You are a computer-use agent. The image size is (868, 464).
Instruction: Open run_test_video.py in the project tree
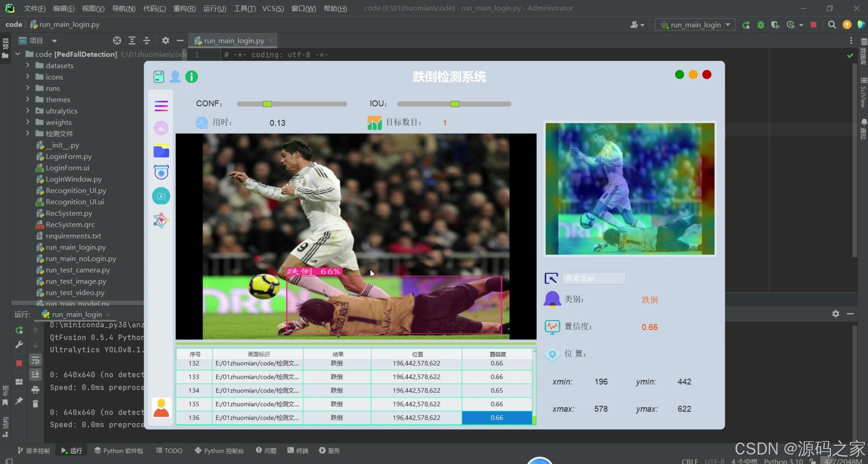tap(75, 293)
